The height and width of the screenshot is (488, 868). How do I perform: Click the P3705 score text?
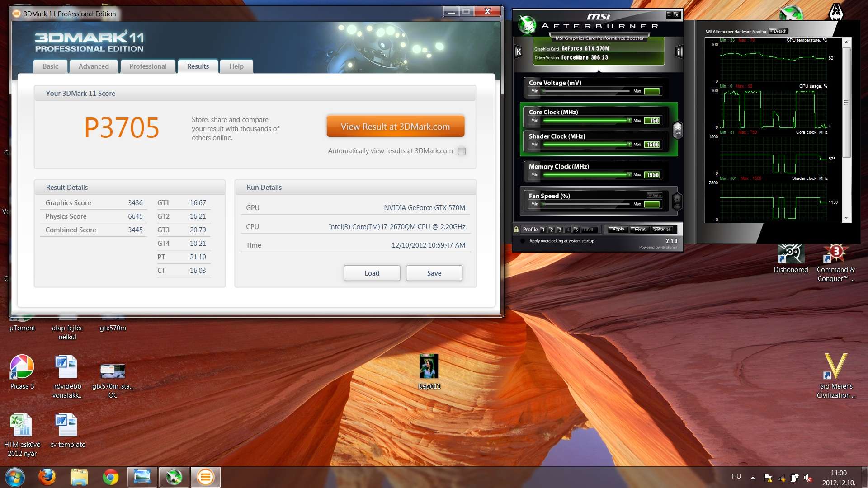click(122, 127)
